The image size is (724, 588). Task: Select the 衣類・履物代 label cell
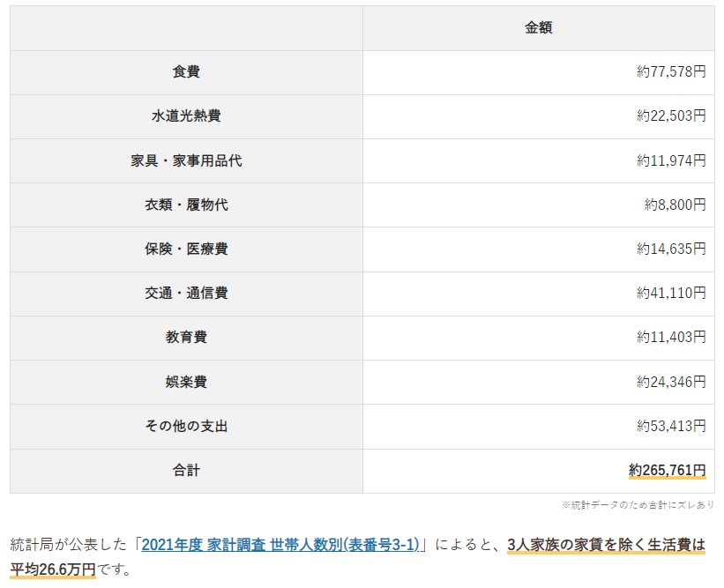click(186, 205)
